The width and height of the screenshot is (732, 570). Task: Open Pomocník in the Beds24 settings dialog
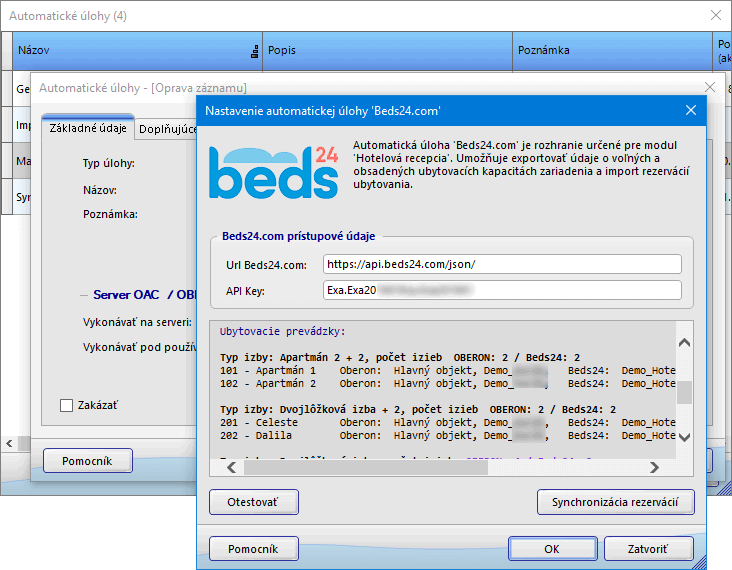click(x=254, y=549)
